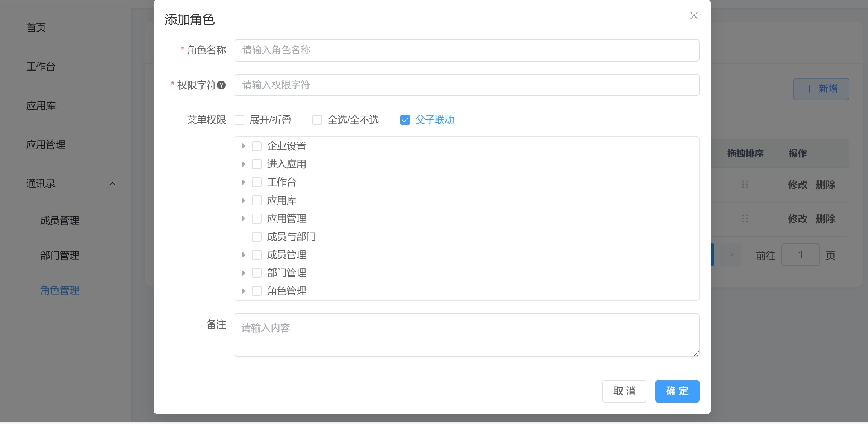Check the 展开/折叠 checkbox
This screenshot has height=424, width=868.
coord(239,120)
